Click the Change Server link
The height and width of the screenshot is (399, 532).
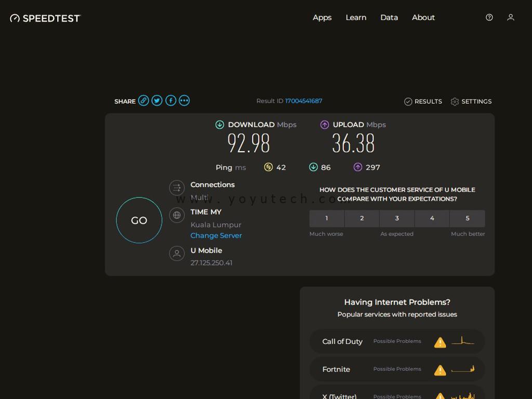point(216,235)
